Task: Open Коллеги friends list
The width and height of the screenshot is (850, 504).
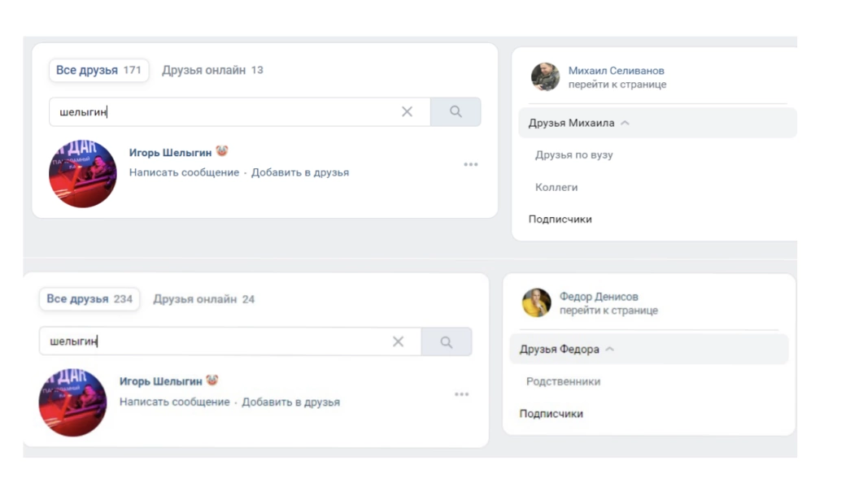Action: pyautogui.click(x=556, y=187)
